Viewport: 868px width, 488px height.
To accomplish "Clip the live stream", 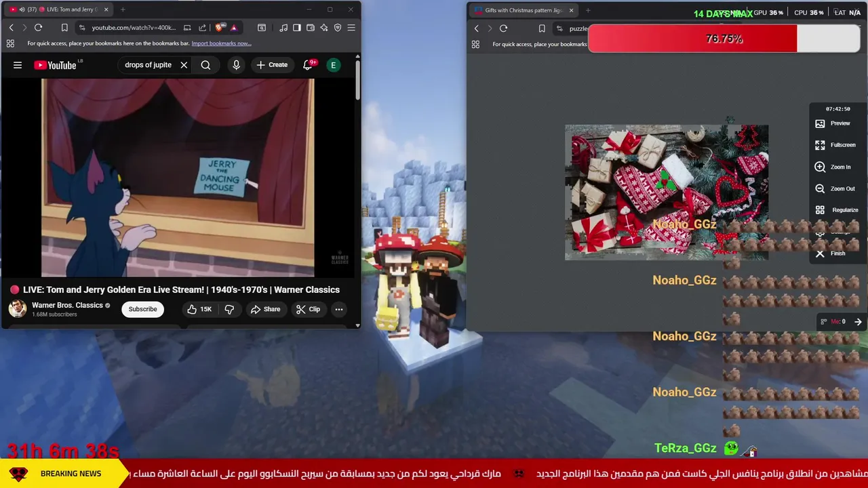I will (x=308, y=309).
